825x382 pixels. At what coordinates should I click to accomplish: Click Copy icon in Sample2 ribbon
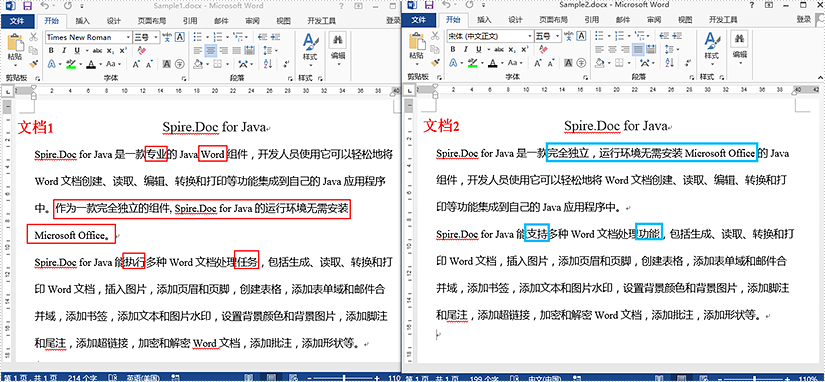(435, 49)
